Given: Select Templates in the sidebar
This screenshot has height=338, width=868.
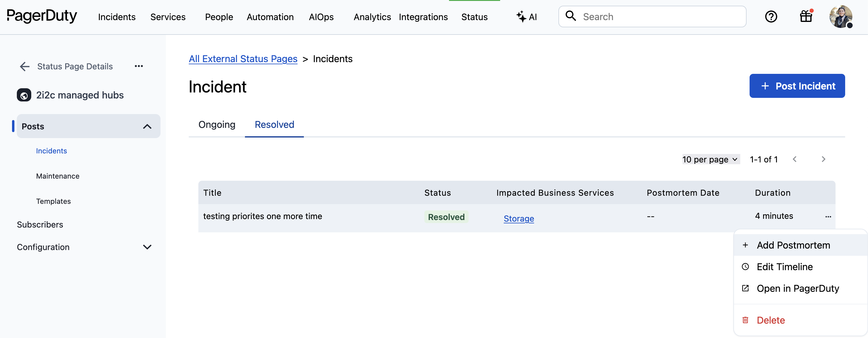Looking at the screenshot, I should [x=53, y=201].
